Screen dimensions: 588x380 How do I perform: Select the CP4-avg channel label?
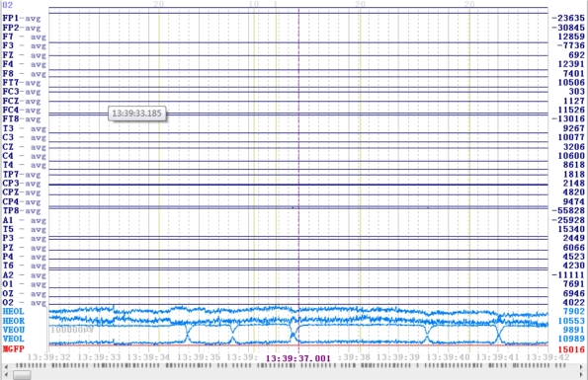tap(22, 201)
